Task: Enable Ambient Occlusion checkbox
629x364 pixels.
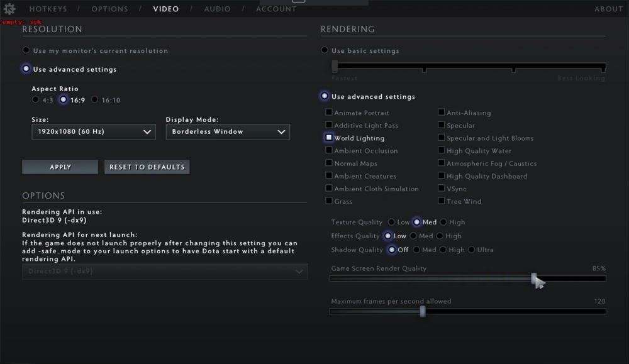Action: (x=329, y=150)
